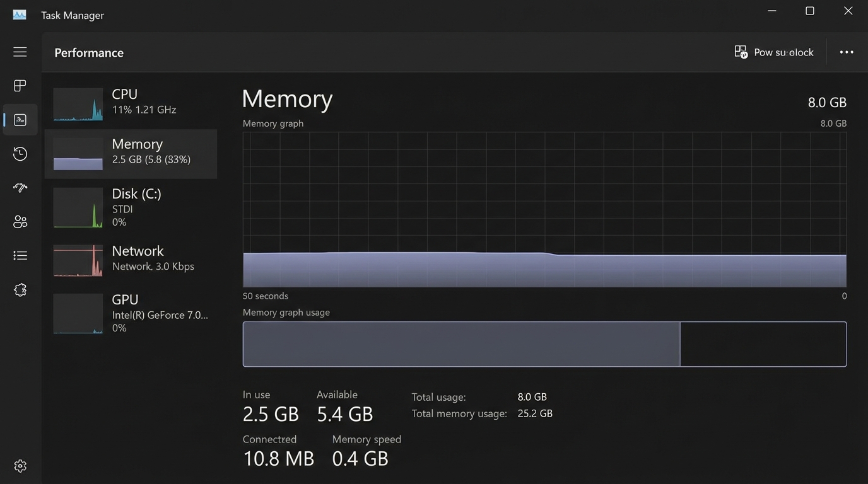Open the navigation hamburger menu
The width and height of the screenshot is (868, 484).
(x=20, y=52)
